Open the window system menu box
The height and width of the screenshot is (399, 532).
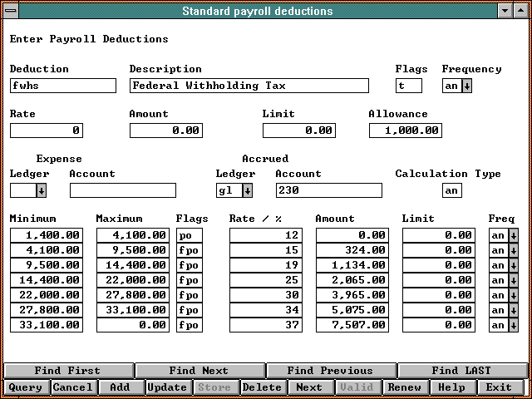(x=9, y=11)
